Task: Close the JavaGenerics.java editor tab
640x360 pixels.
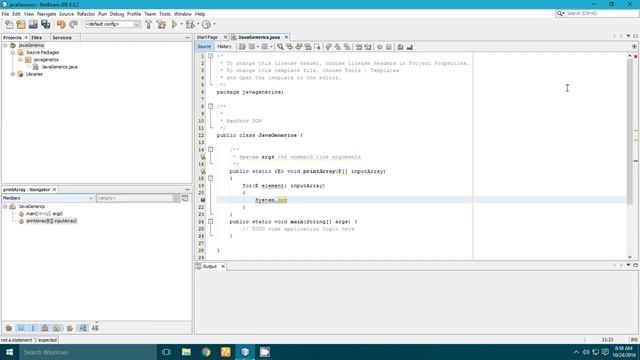Action: [x=286, y=37]
